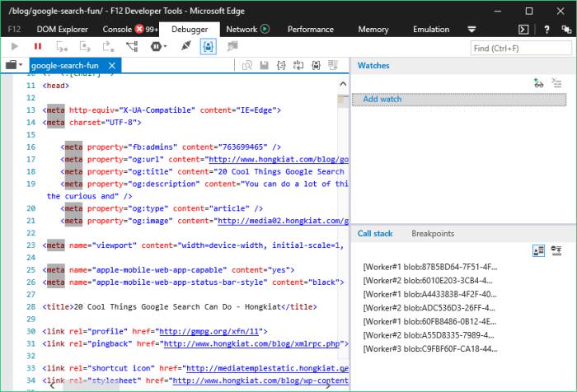Click the undock window icon
This screenshot has width=577, height=392.
[x=566, y=30]
